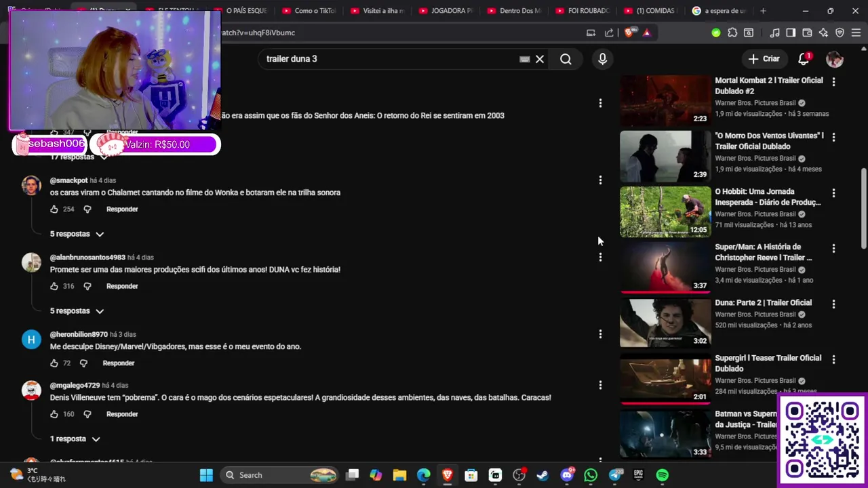Screen dimensions: 868x488
Task: Open the @heronbillion8970 channel link
Action: [x=79, y=335]
